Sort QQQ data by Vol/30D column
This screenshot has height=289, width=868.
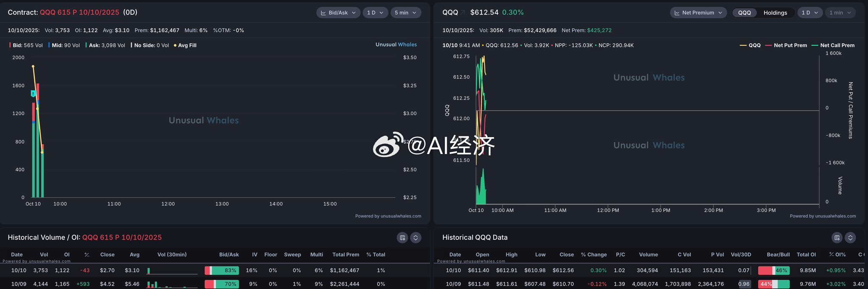coord(741,255)
